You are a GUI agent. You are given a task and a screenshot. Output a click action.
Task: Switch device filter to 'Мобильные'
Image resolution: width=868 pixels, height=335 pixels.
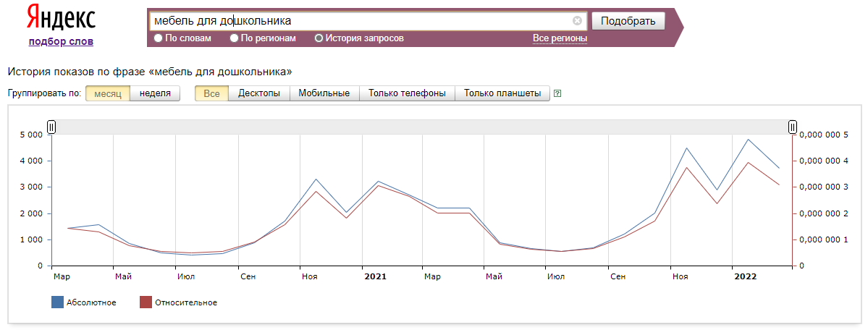tap(324, 93)
